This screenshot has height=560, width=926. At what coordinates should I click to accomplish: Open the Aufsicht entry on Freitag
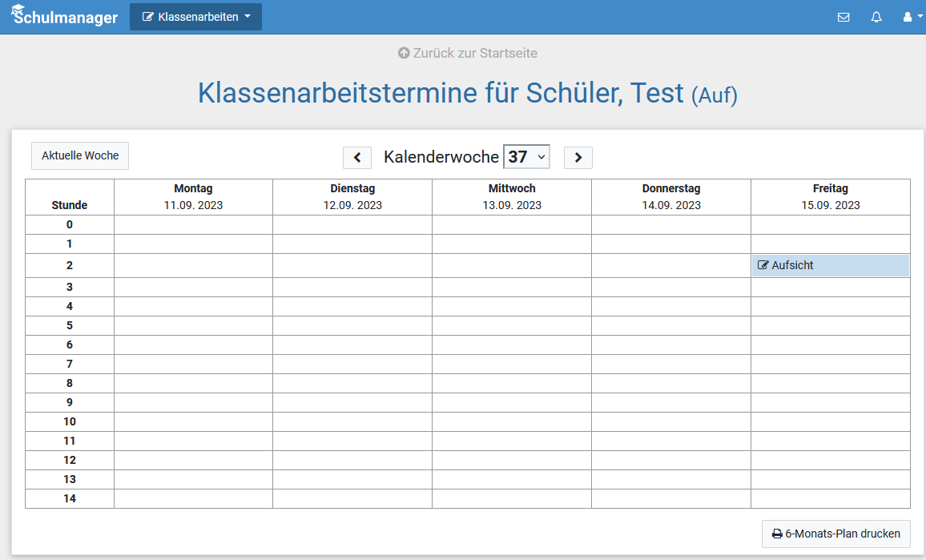click(830, 265)
